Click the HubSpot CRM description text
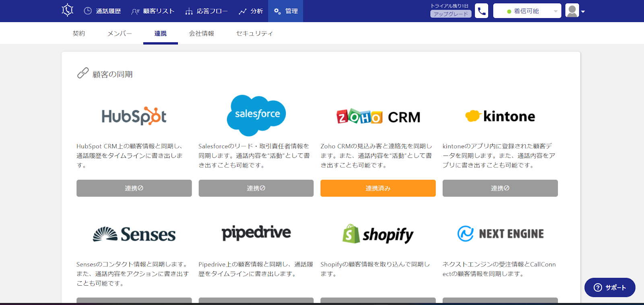Screen dimensions: 644x305 (130, 156)
